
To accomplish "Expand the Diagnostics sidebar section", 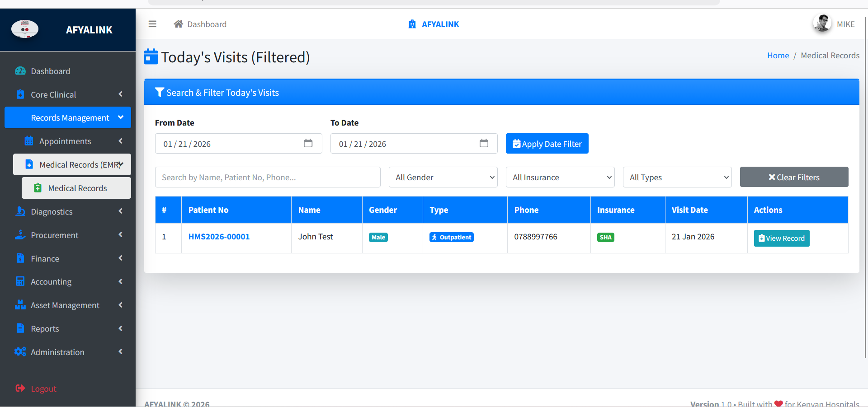I will [x=68, y=211].
